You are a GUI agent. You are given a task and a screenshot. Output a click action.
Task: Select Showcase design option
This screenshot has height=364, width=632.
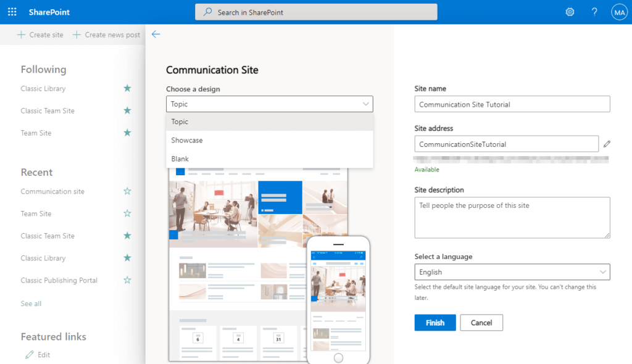[x=269, y=140]
